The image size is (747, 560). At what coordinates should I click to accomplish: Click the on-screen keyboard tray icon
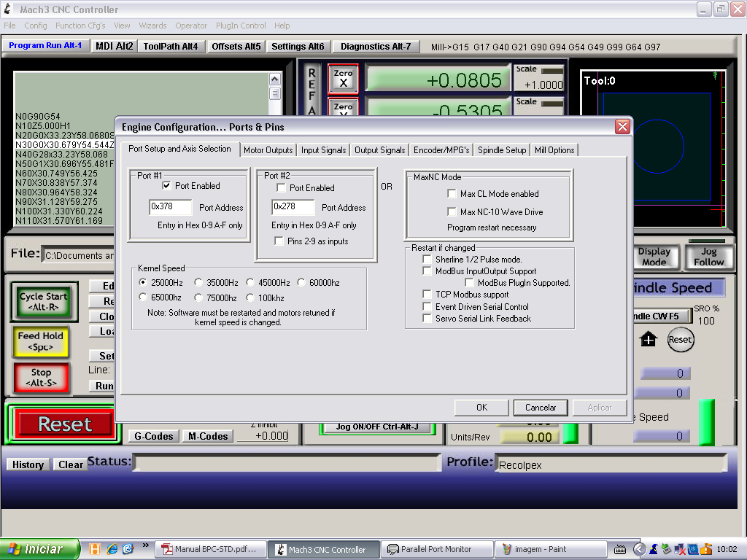(x=620, y=550)
